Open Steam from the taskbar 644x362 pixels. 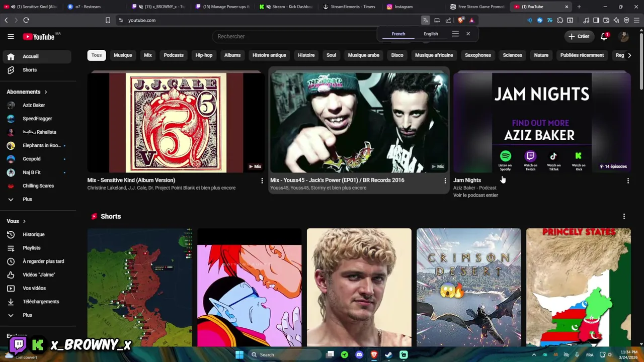pos(388,355)
